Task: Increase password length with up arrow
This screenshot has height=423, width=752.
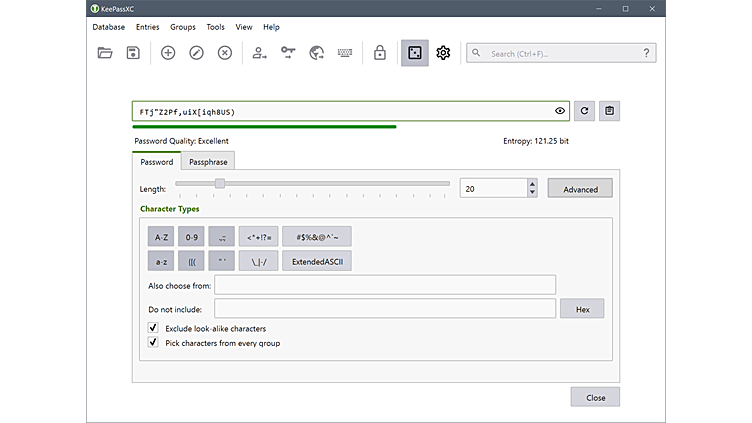Action: tap(532, 183)
